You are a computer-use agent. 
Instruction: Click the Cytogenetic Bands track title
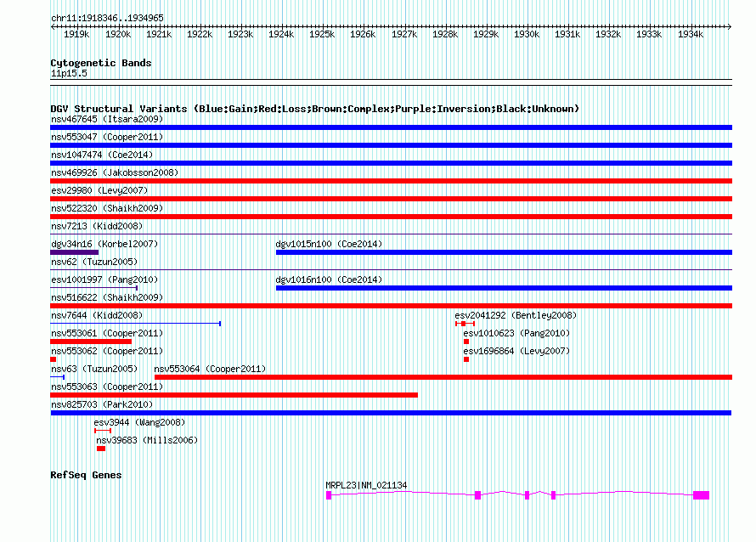pyautogui.click(x=101, y=63)
